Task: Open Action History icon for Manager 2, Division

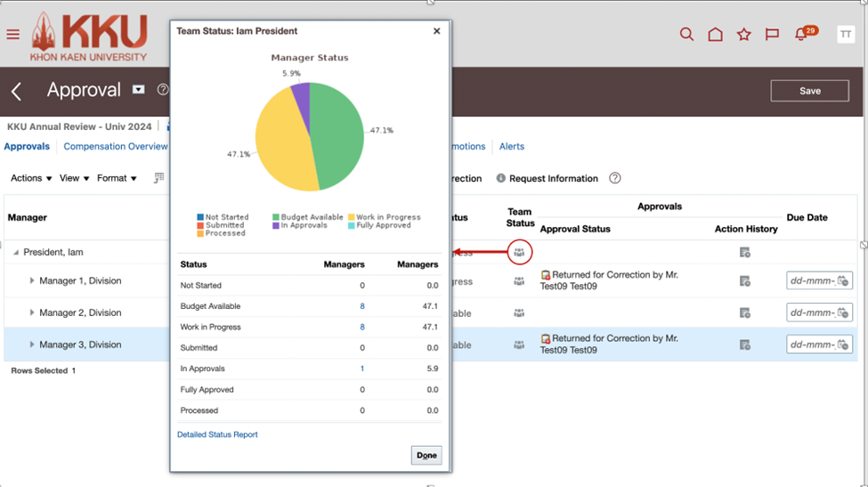Action: point(745,313)
